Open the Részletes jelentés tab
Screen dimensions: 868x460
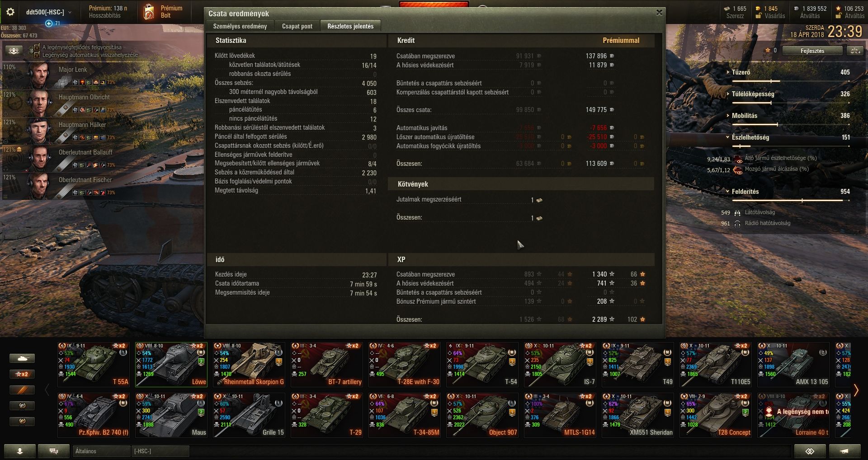pos(350,26)
